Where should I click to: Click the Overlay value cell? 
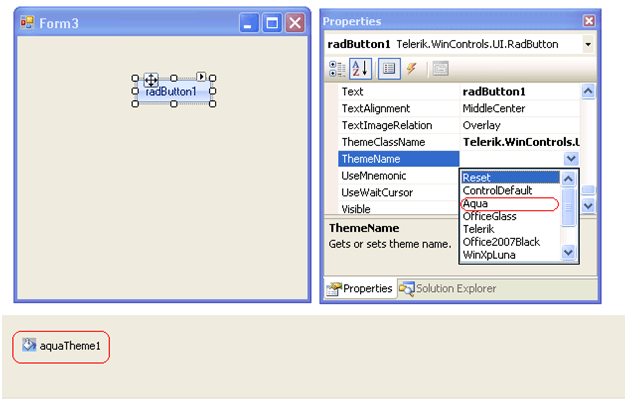point(520,125)
